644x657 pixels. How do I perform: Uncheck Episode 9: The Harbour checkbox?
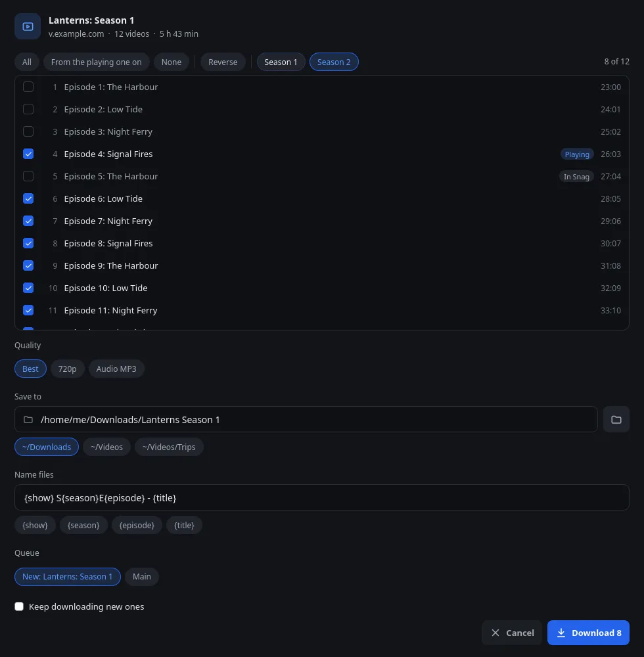tap(28, 265)
